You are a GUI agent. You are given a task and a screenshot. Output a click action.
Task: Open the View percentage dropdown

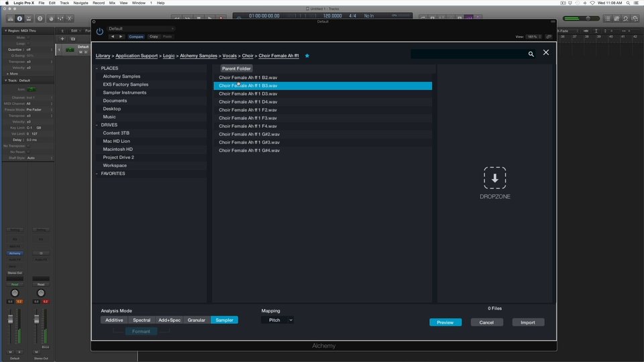pos(534,36)
